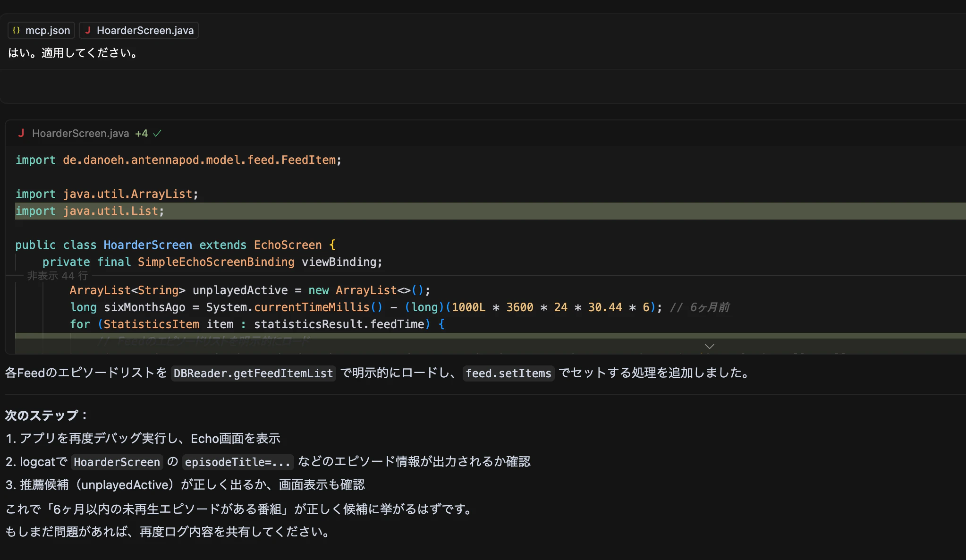Image resolution: width=966 pixels, height=560 pixels.
Task: Click the feed.setItems inline code
Action: coord(508,373)
